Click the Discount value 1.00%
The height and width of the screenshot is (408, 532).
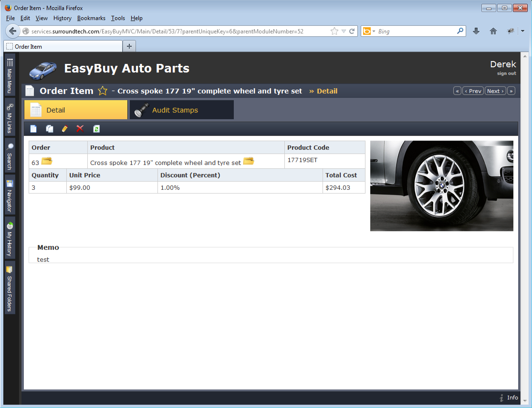click(x=170, y=188)
